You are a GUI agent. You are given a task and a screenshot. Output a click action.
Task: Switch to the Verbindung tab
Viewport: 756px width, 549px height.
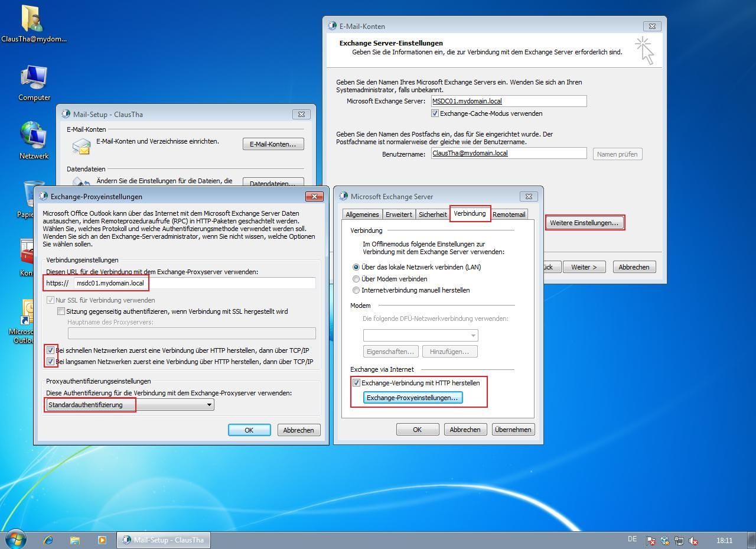click(x=470, y=213)
